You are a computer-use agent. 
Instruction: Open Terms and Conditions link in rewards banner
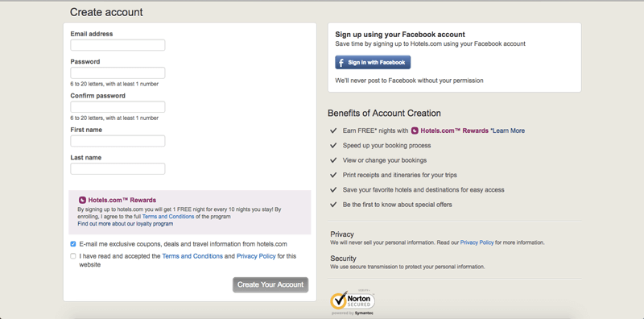[x=168, y=217]
